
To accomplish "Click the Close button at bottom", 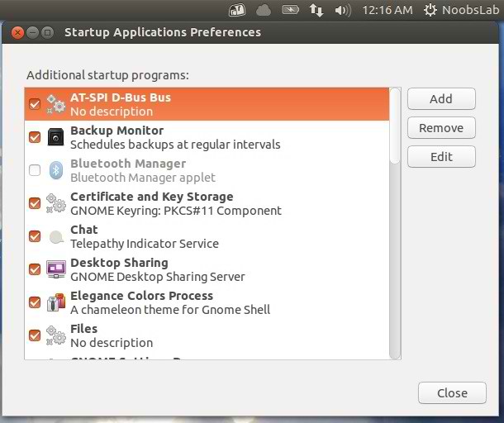I will tap(452, 392).
